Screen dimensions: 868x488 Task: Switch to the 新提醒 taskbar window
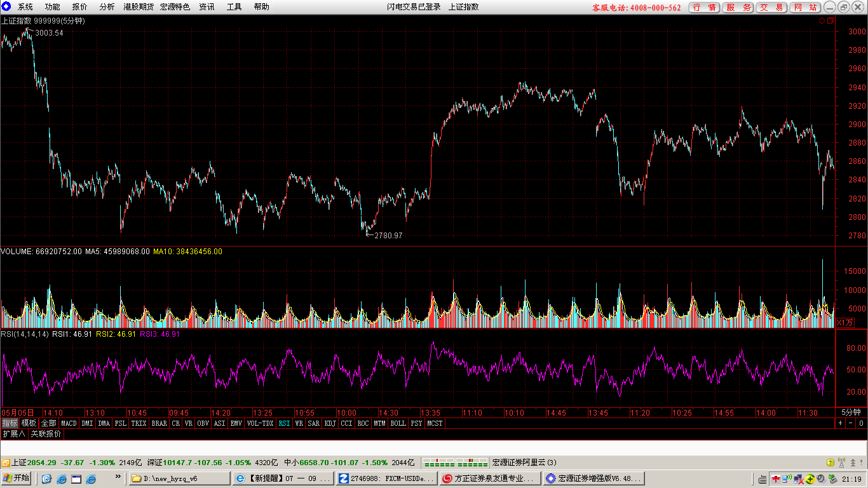pyautogui.click(x=283, y=478)
